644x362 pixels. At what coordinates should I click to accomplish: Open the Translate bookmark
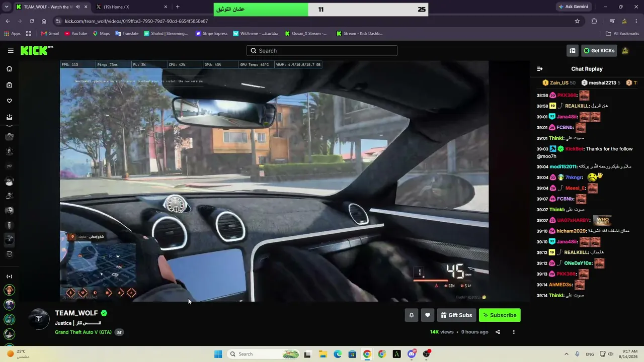[126, 34]
